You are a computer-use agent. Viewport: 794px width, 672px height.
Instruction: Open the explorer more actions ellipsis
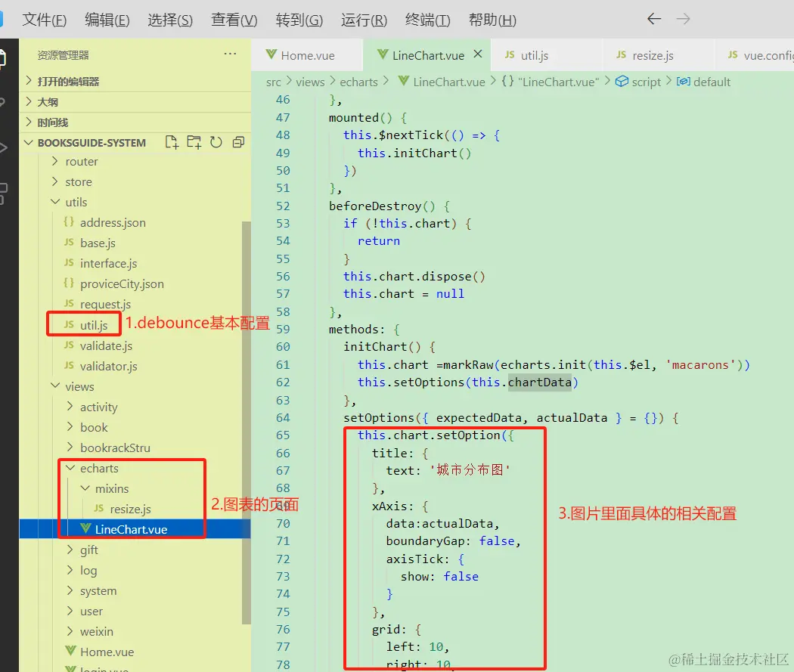click(230, 54)
